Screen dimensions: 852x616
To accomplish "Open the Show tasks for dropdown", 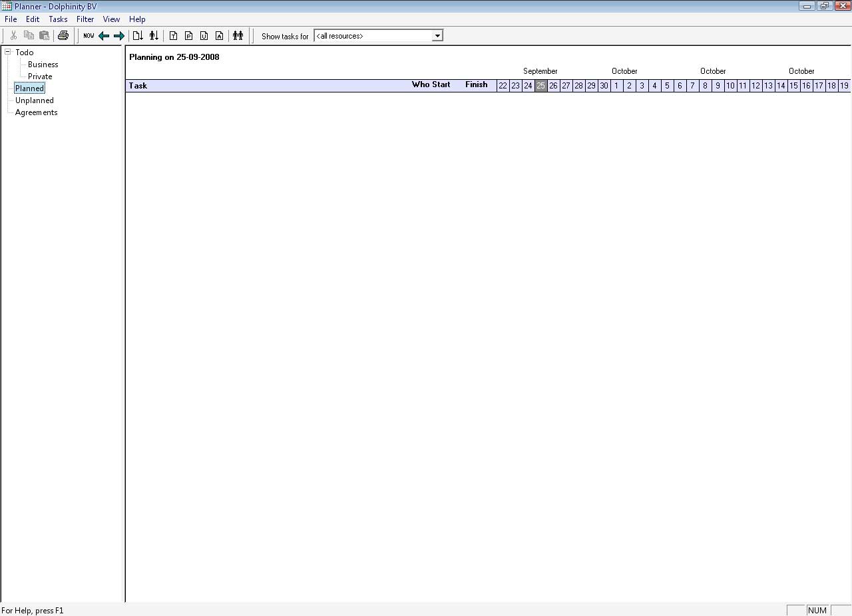I will 437,36.
